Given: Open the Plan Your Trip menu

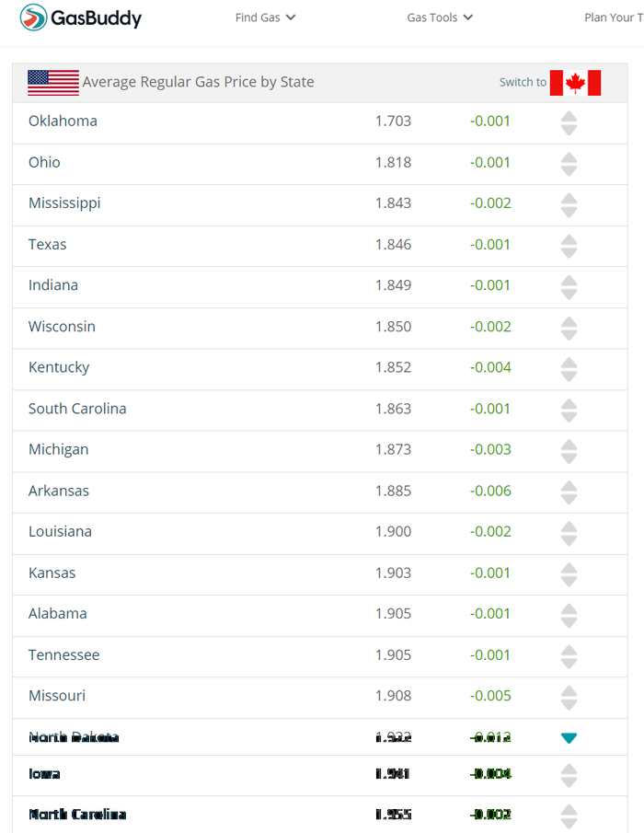Looking at the screenshot, I should click(613, 17).
